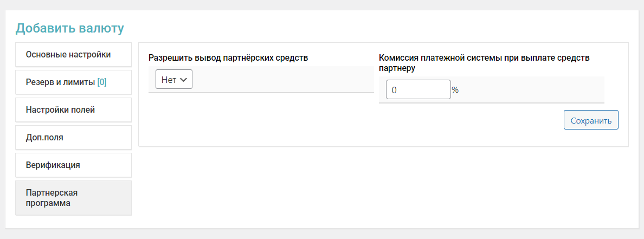Click the [0] counter next to Резерв и лимиты
Image resolution: width=644 pixels, height=239 pixels.
point(102,82)
